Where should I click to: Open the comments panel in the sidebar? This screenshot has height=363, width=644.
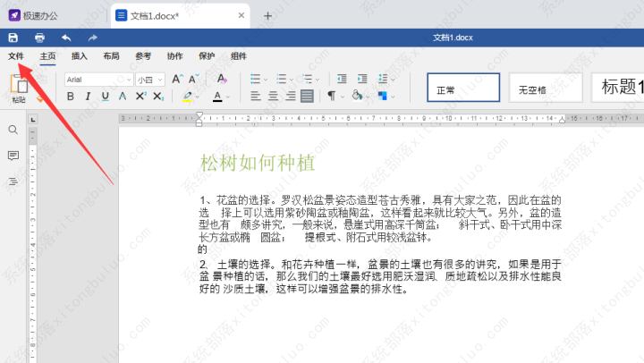13,156
